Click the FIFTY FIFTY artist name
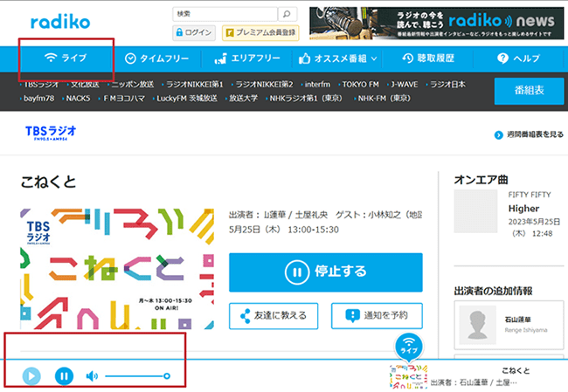This screenshot has width=568, height=392. tap(530, 195)
